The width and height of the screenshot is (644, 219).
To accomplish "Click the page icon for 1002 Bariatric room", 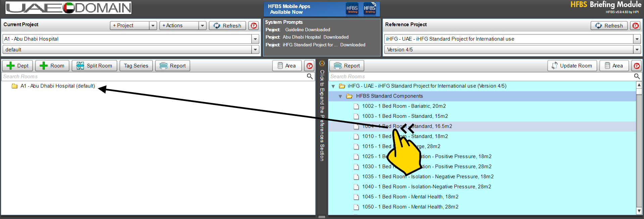I will pos(356,106).
